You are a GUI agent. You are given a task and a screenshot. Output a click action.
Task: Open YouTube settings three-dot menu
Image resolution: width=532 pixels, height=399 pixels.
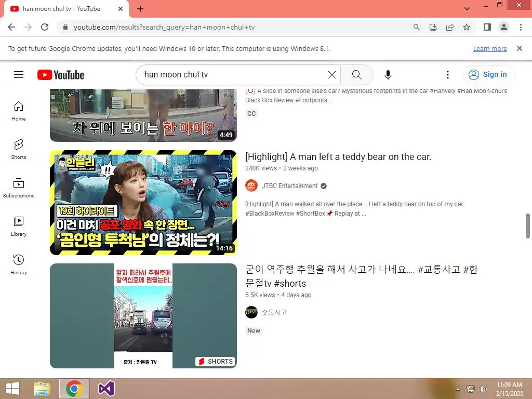coord(447,75)
